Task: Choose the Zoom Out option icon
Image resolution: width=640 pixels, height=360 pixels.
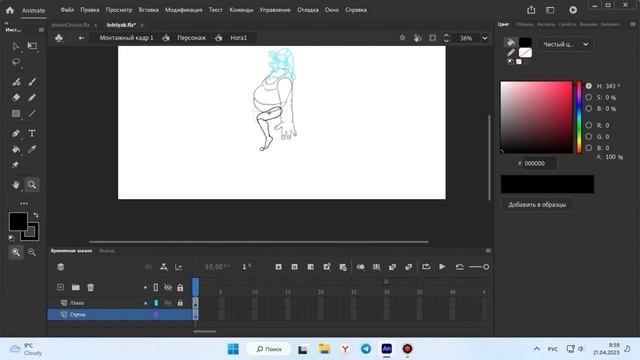Action: 32,252
